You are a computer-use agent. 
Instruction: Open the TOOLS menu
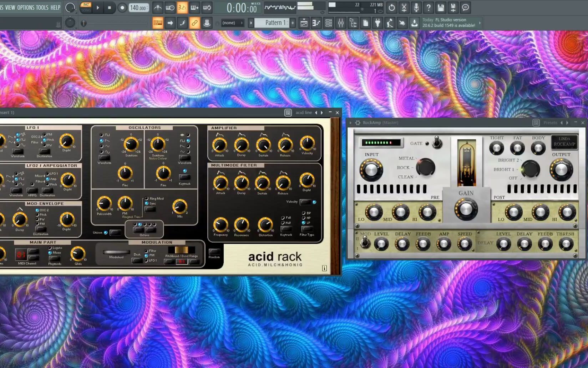[42, 7]
